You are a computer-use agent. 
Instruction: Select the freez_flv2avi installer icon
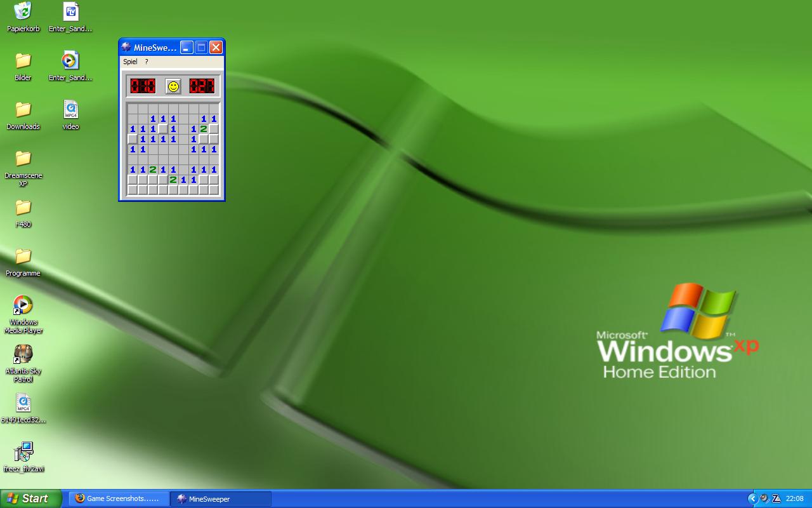click(x=23, y=452)
